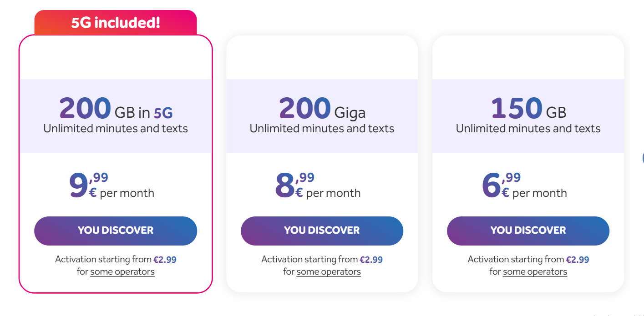This screenshot has height=316, width=644.
Task: Click YOU DISCOVER on the 8,99 € plan
Action: coord(322,231)
